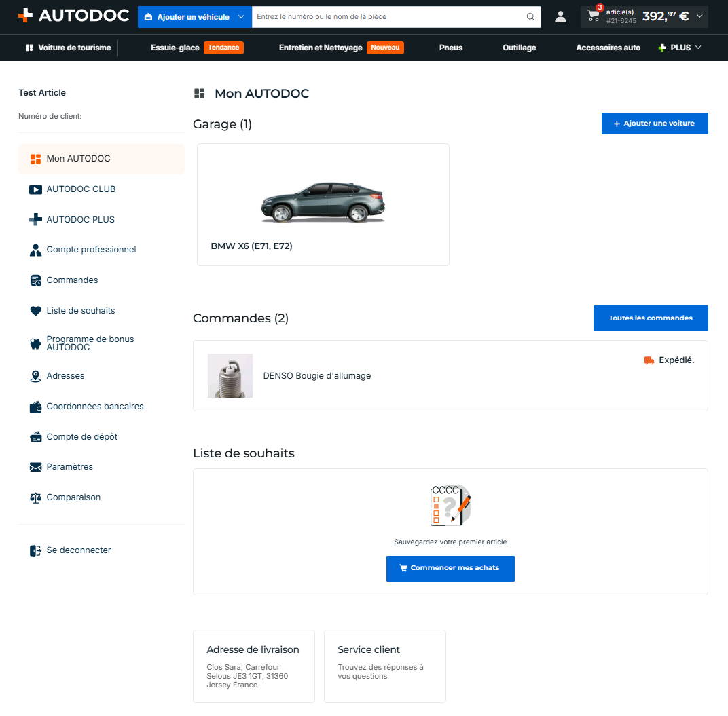728x716 pixels.
Task: Click the Comparaison scales icon
Action: (x=35, y=498)
